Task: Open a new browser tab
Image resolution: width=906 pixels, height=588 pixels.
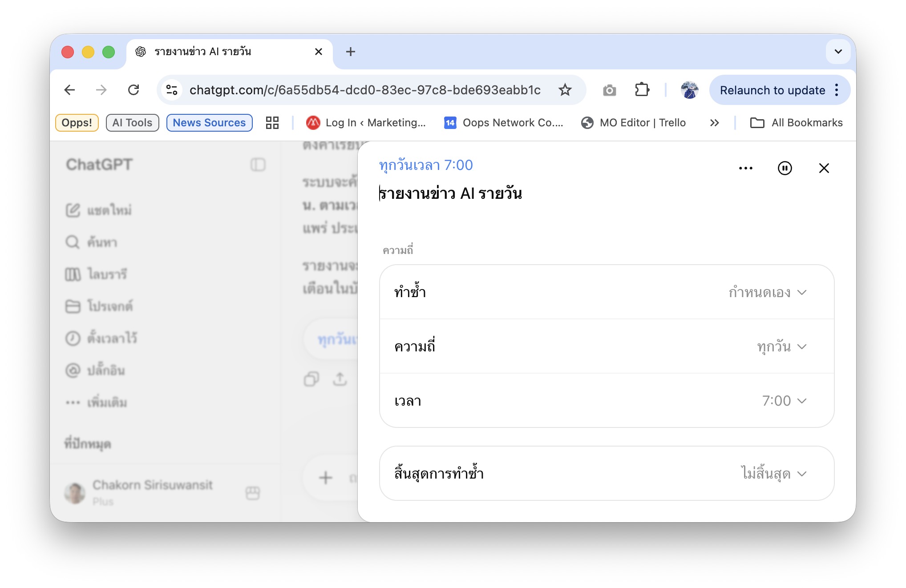Action: 351,52
